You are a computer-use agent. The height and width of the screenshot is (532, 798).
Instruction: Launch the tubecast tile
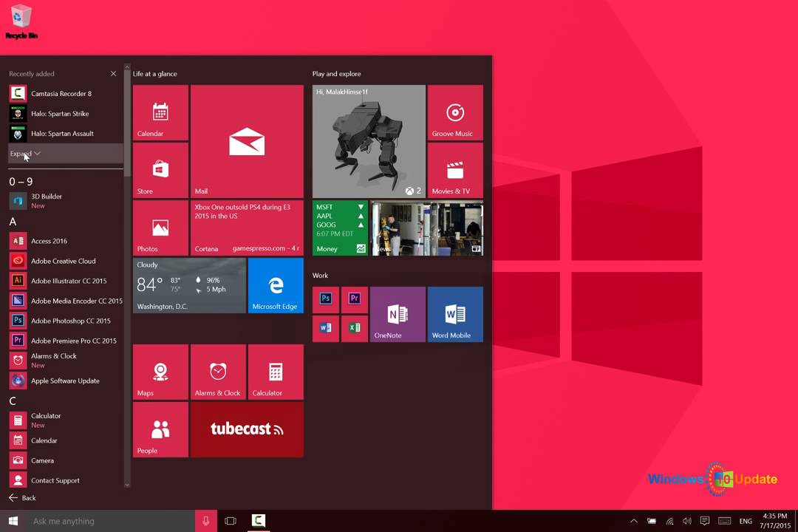coord(247,429)
